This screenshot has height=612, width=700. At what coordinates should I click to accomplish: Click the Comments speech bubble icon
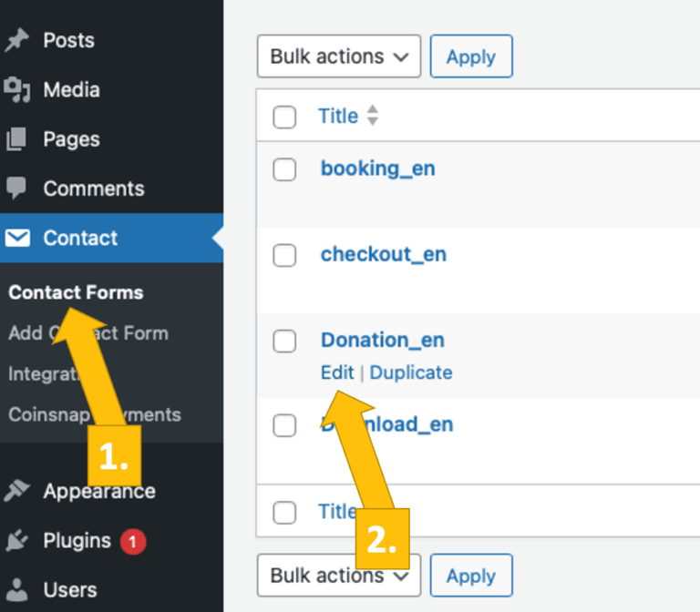(x=16, y=189)
